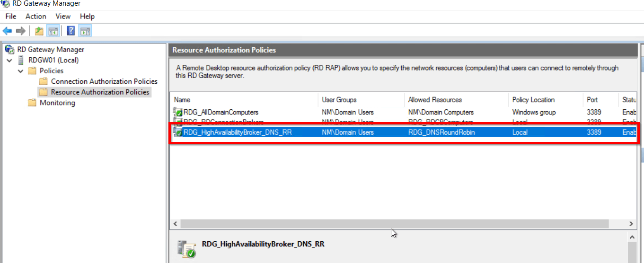Click Local location in the DNS_RR row
Image resolution: width=644 pixels, height=263 pixels.
[520, 132]
